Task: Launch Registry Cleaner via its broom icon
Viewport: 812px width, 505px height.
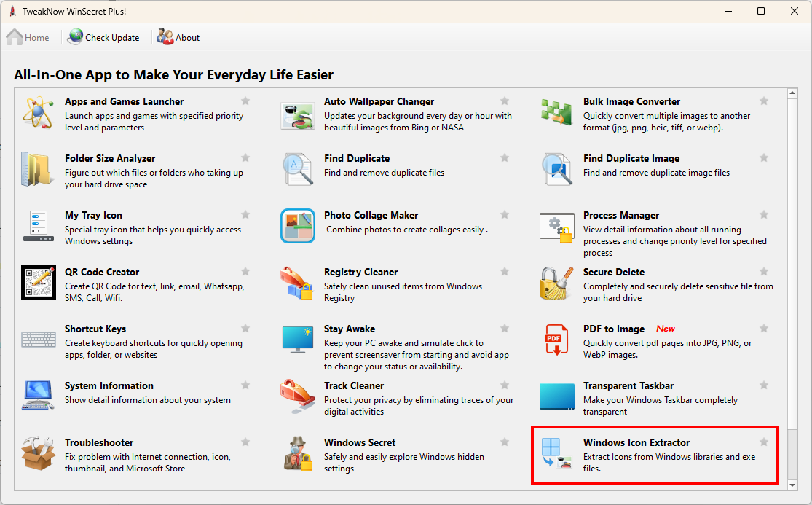Action: [297, 283]
